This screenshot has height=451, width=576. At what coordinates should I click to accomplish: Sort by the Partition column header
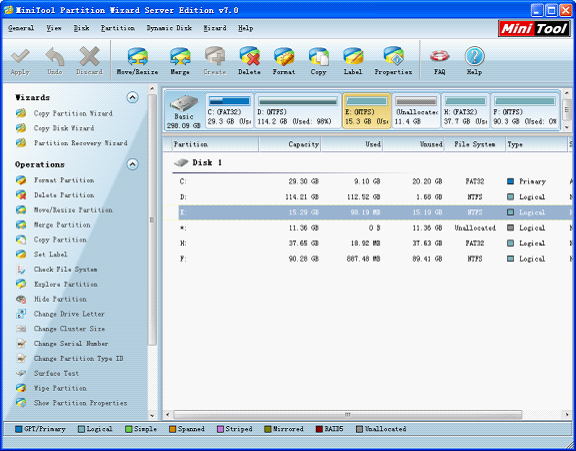[x=215, y=144]
